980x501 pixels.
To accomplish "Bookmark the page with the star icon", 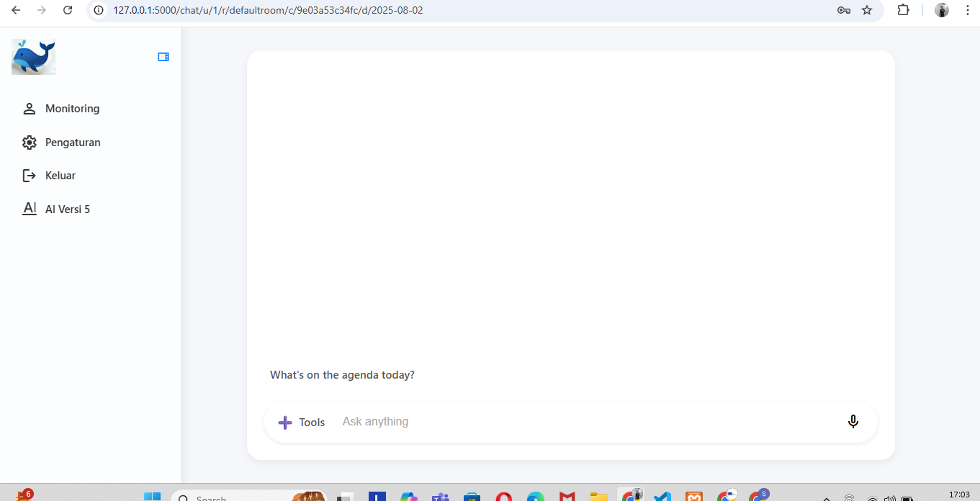I will (x=867, y=10).
